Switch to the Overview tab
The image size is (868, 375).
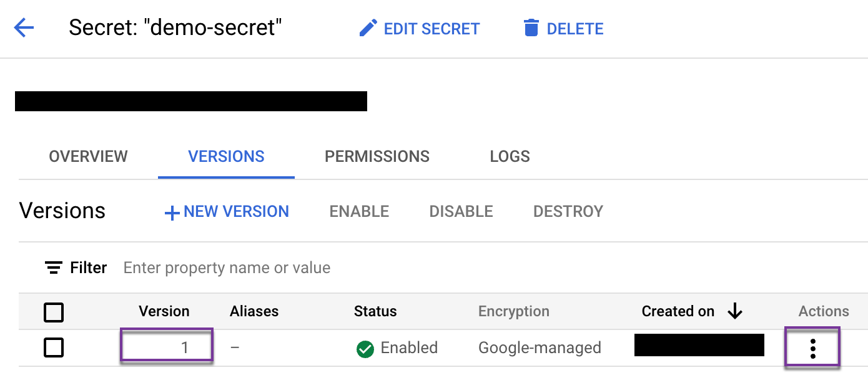coord(88,156)
